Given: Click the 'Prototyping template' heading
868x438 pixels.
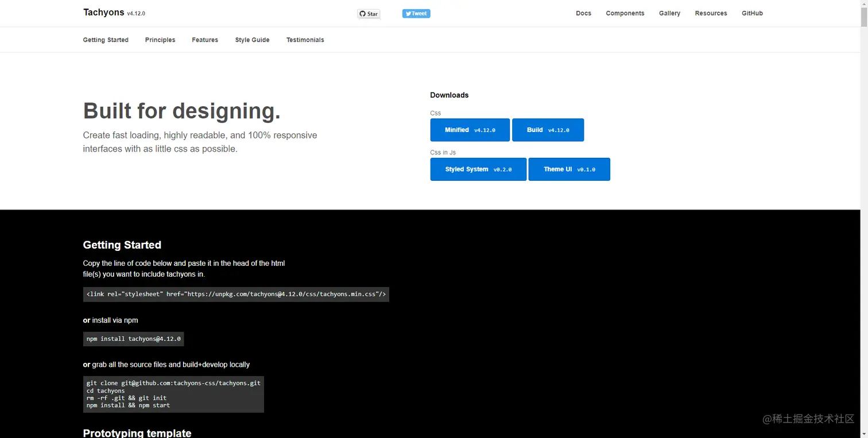Looking at the screenshot, I should pyautogui.click(x=137, y=433).
